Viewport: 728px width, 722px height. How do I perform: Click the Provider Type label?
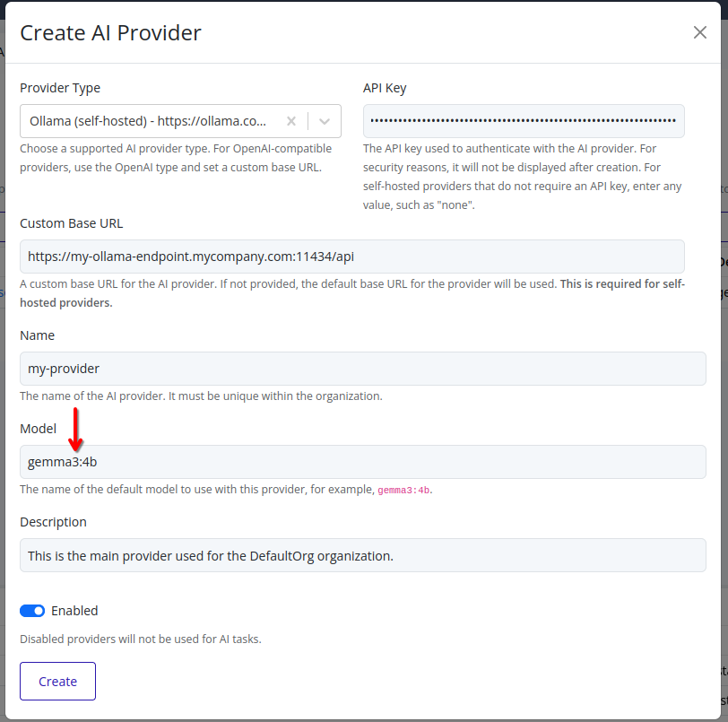(x=60, y=88)
